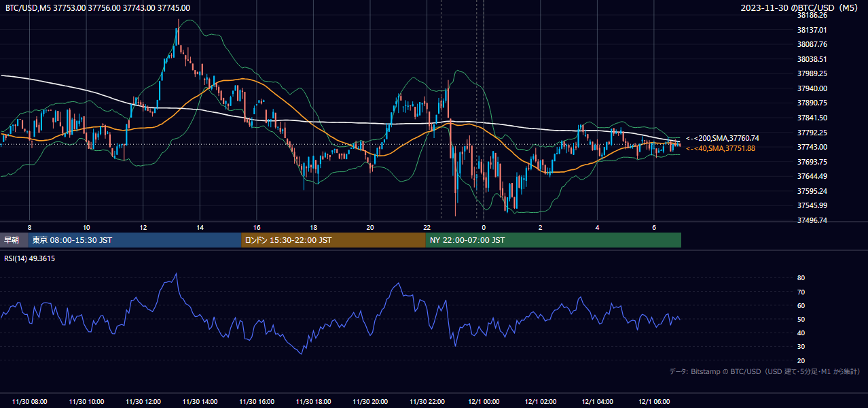Viewport: 868px width, 408px height.
Task: Click the 37595.24 price axis label
Action: 812,191
